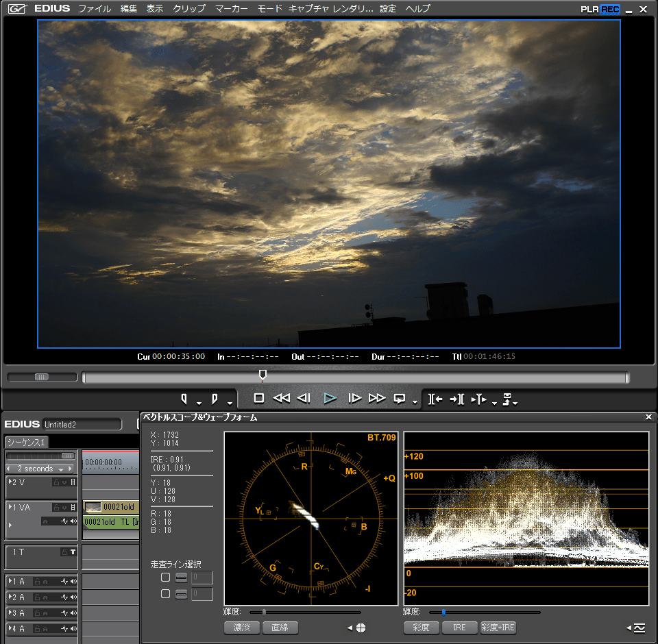The height and width of the screenshot is (644, 658).
Task: Click the 濃淡 button under the vectorscope
Action: coord(242,628)
